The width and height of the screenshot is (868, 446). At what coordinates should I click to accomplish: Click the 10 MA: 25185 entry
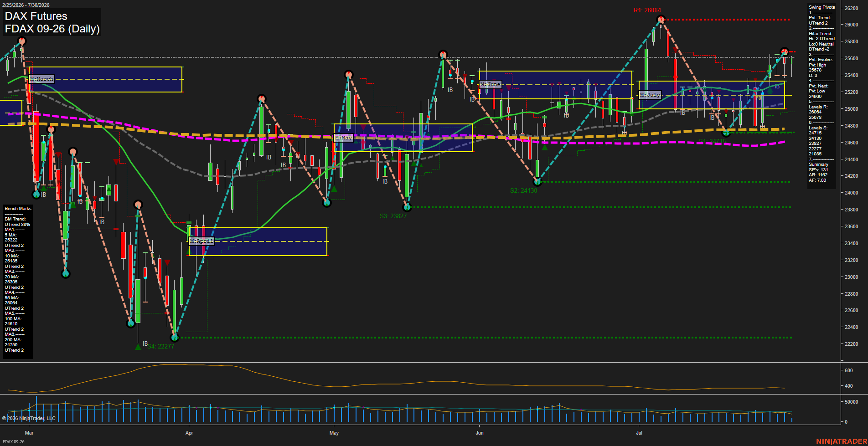(12, 258)
